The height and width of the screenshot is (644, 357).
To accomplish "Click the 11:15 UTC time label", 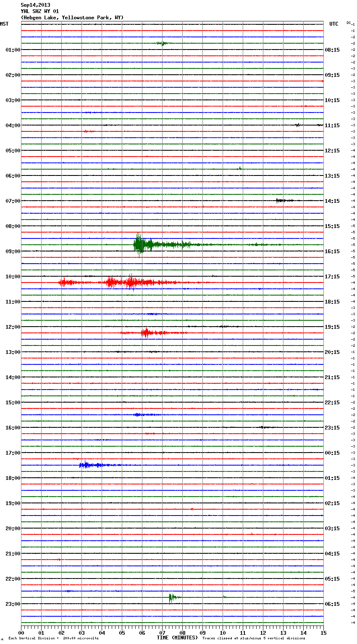I will click(x=332, y=126).
